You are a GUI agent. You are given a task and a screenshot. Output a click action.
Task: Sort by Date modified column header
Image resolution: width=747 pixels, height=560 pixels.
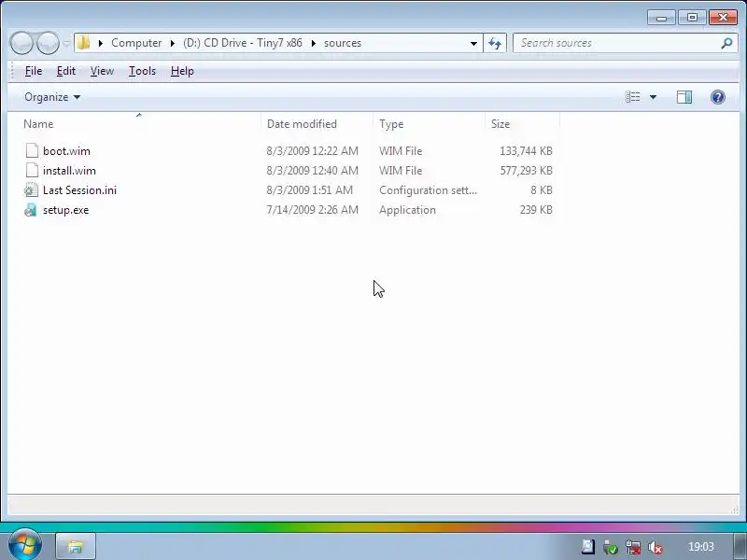(317, 124)
